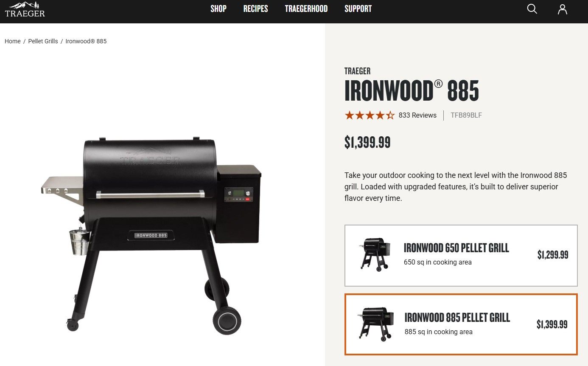Click the star rating icons
Screen dimensions: 588x366
click(x=370, y=115)
